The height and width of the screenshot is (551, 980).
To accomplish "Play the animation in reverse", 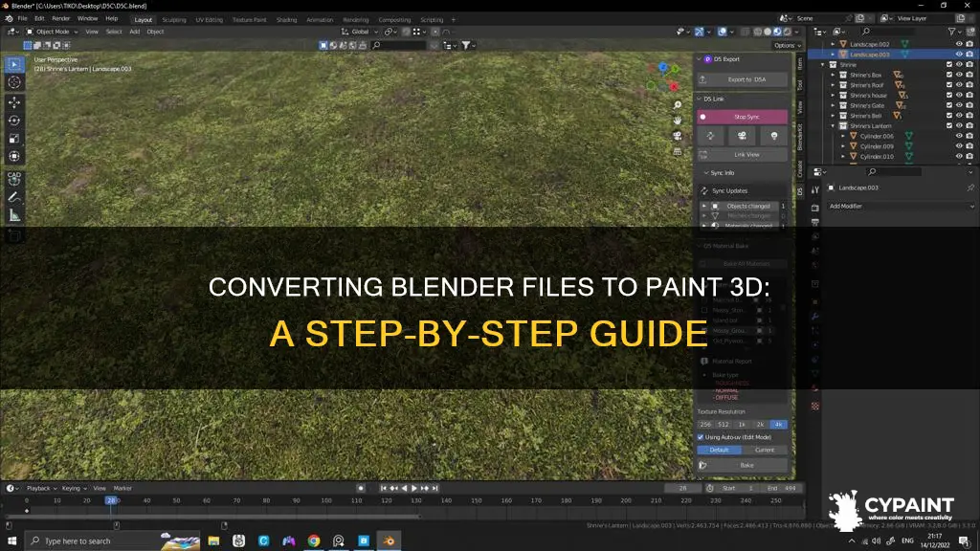I will [x=404, y=488].
